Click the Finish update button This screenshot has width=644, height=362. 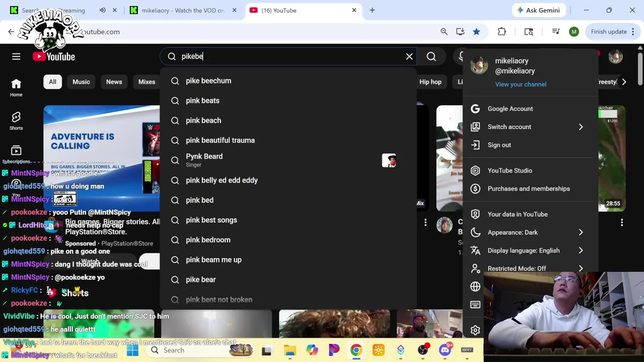609,32
